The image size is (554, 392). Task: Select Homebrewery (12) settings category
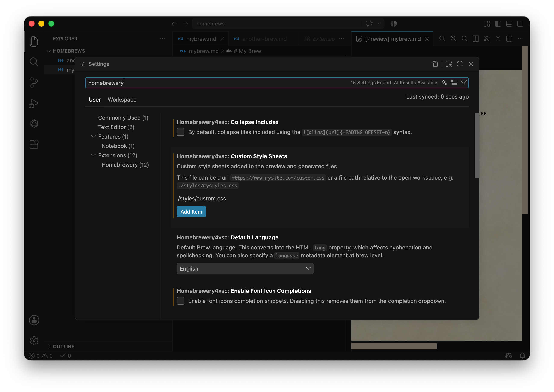[x=125, y=165]
